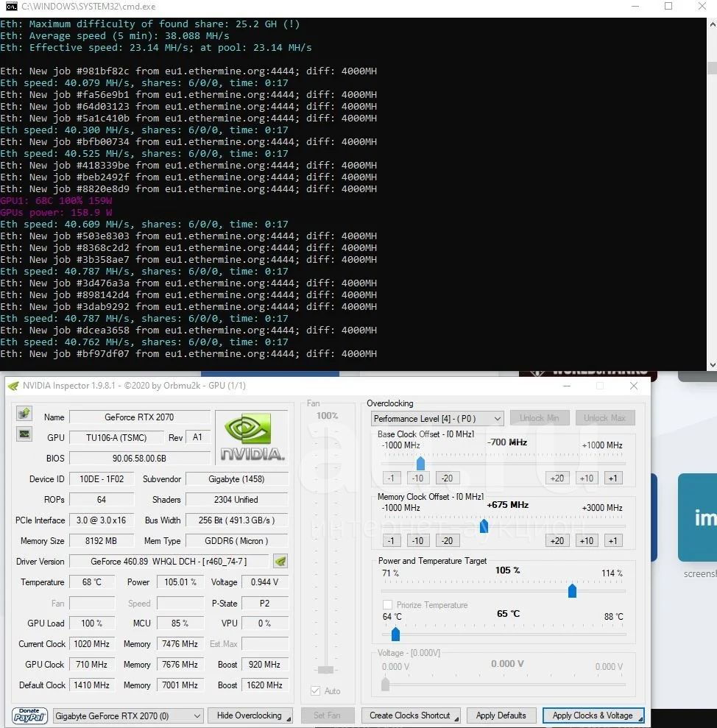Click the 'Average speed (5 min): 38.088 MH/s' line
Image resolution: width=717 pixels, height=728 pixels.
(x=115, y=36)
